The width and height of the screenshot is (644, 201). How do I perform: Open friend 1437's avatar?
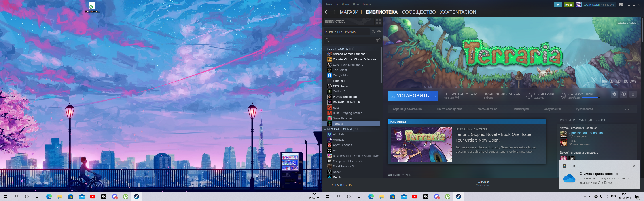563,142
